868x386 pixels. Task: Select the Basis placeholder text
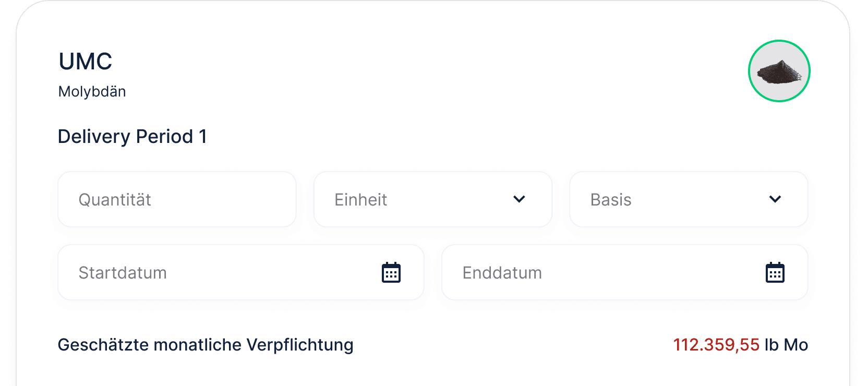pos(611,200)
